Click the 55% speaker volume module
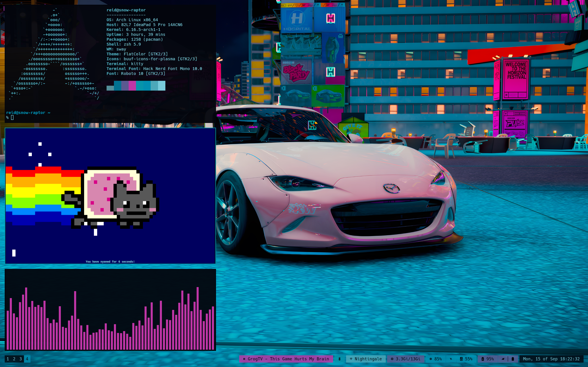The width and height of the screenshot is (588, 367). [x=466, y=359]
